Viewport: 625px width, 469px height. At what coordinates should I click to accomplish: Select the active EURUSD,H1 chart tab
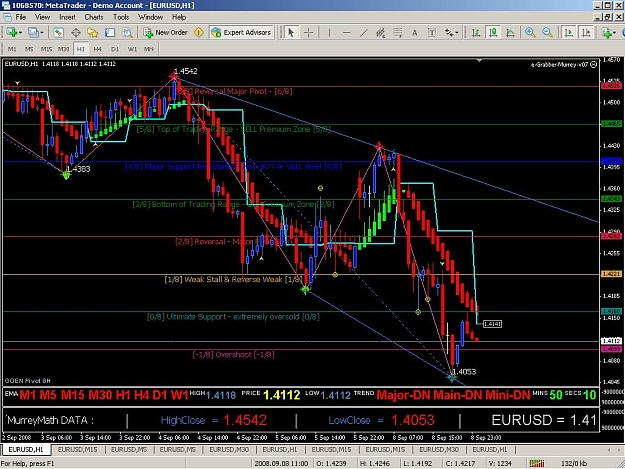pos(26,449)
